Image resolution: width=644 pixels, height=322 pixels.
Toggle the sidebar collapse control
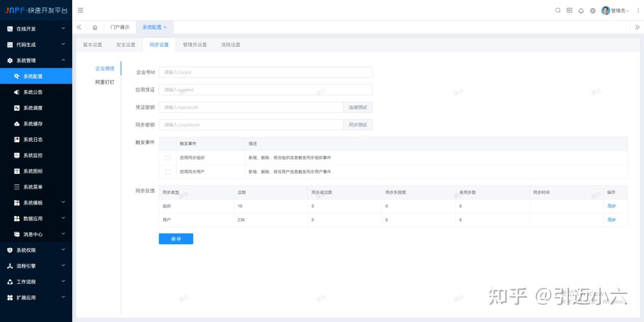(x=80, y=10)
